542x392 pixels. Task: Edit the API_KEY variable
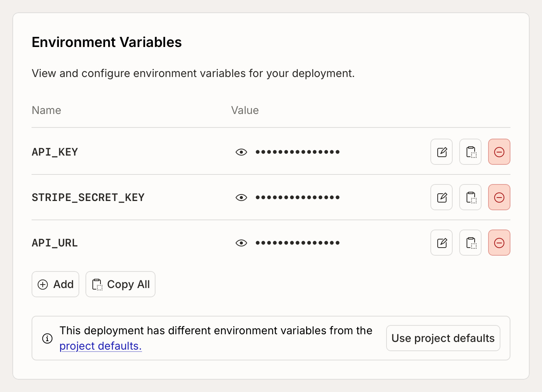tap(442, 152)
